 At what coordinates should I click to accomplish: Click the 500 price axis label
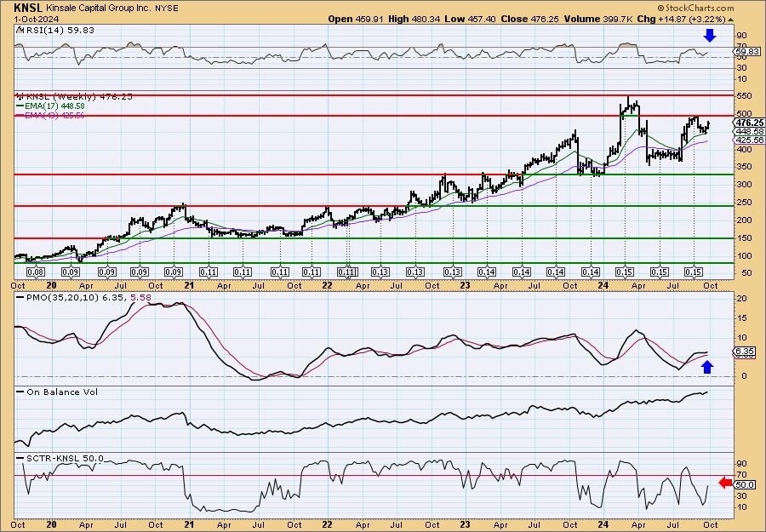point(744,115)
